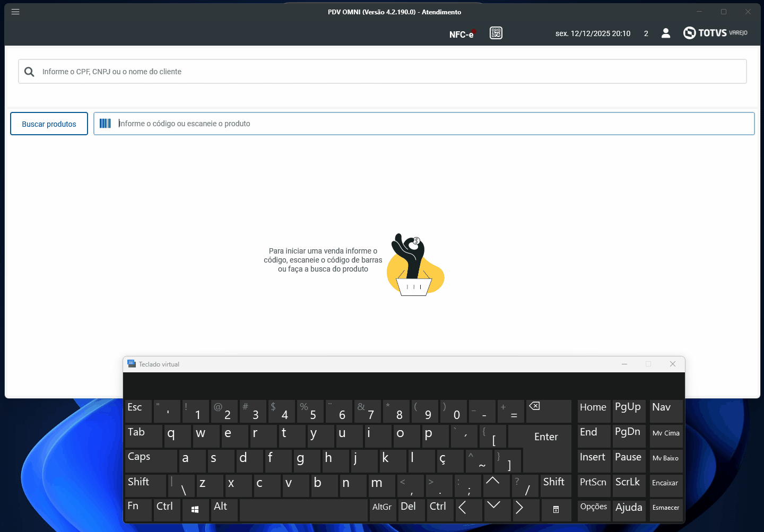The height and width of the screenshot is (532, 764).
Task: Click the Del key on virtual keyboard
Action: coord(412,510)
